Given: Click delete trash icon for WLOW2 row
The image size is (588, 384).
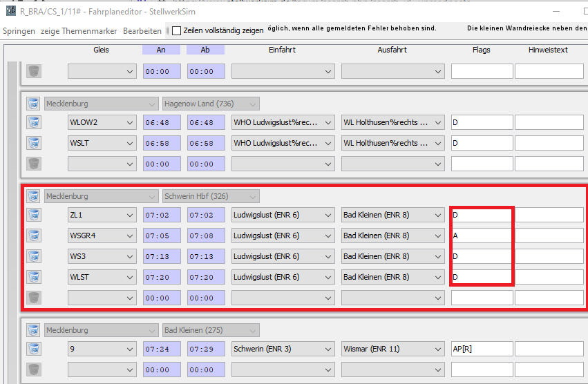Looking at the screenshot, I should click(x=34, y=122).
